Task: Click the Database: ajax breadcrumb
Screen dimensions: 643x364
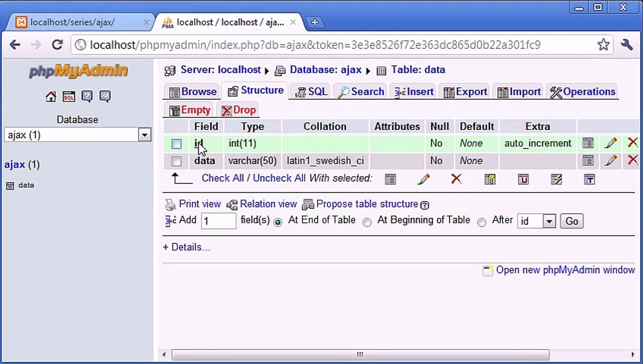Action: point(326,70)
